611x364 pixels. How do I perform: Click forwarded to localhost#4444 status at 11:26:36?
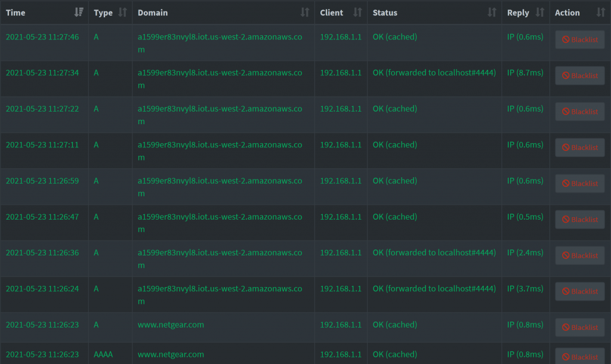point(434,252)
